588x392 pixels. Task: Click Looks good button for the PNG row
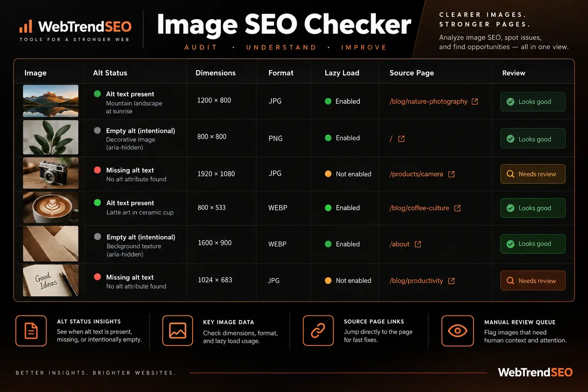click(x=533, y=139)
